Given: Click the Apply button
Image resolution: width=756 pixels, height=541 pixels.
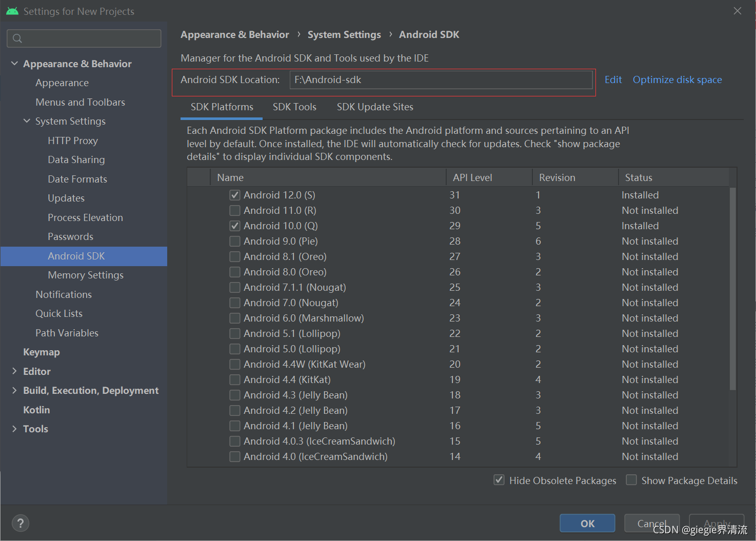Looking at the screenshot, I should (x=717, y=523).
